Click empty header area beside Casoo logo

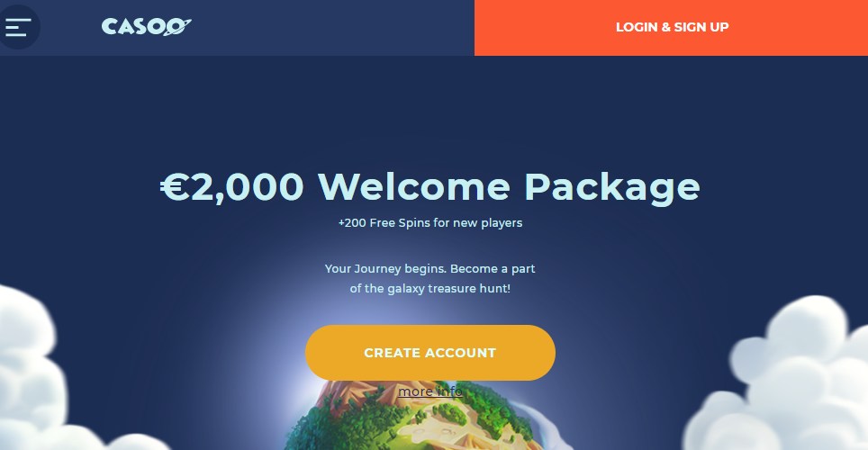[x=332, y=28]
